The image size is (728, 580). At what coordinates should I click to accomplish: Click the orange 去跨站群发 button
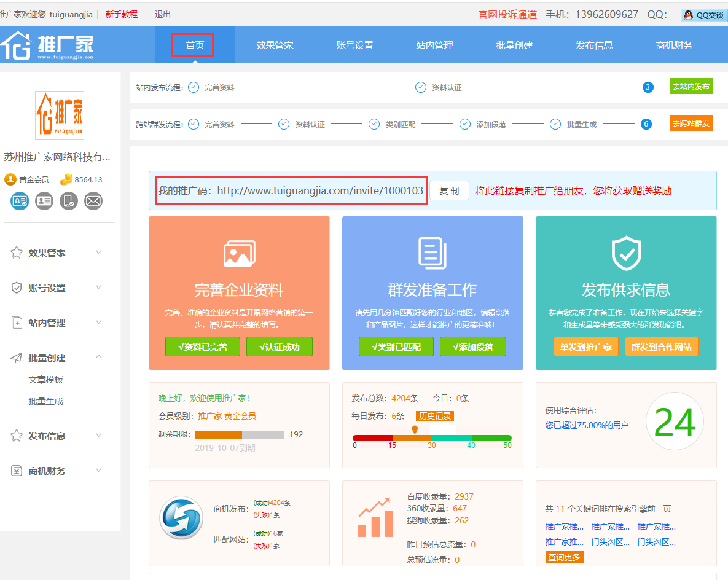(691, 123)
